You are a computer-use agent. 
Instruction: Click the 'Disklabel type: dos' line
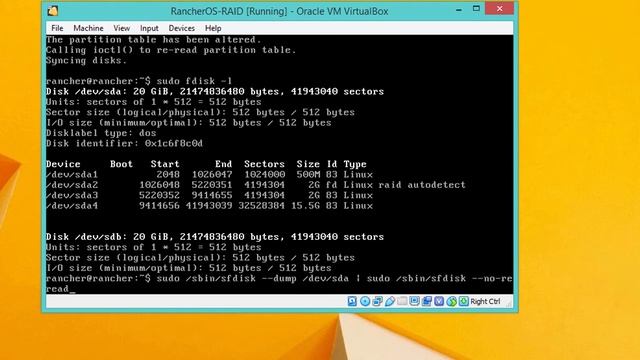[x=101, y=133]
